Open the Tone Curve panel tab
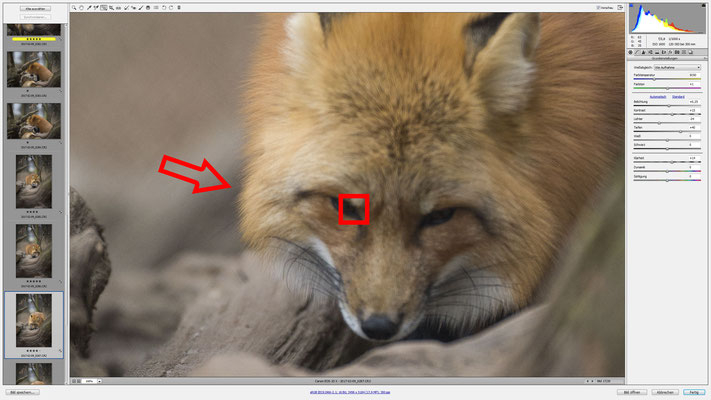Viewport: 711px width, 400px height. coord(637,53)
